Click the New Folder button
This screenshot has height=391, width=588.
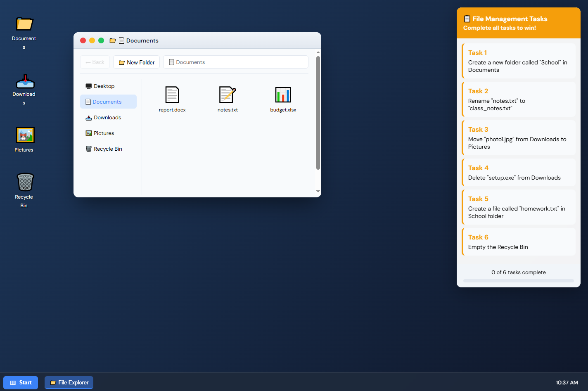coord(136,62)
